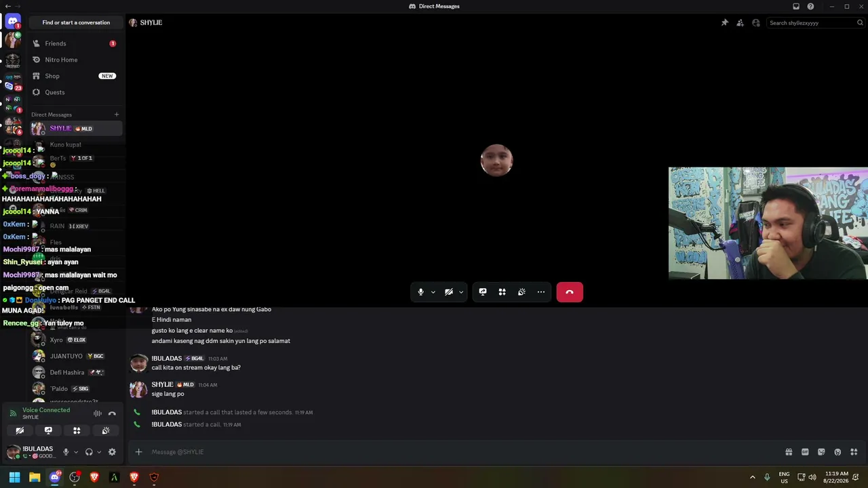Go to Discord home direct messages icon

(x=13, y=22)
